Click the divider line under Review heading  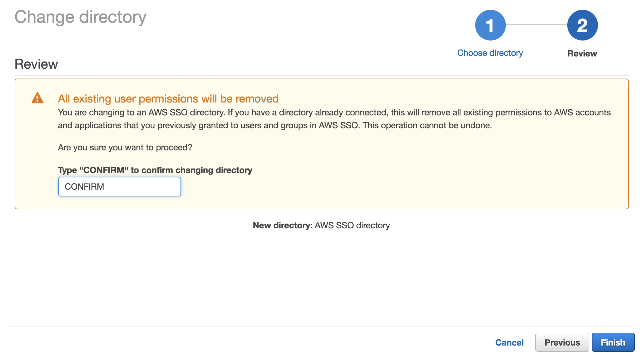tap(321, 75)
